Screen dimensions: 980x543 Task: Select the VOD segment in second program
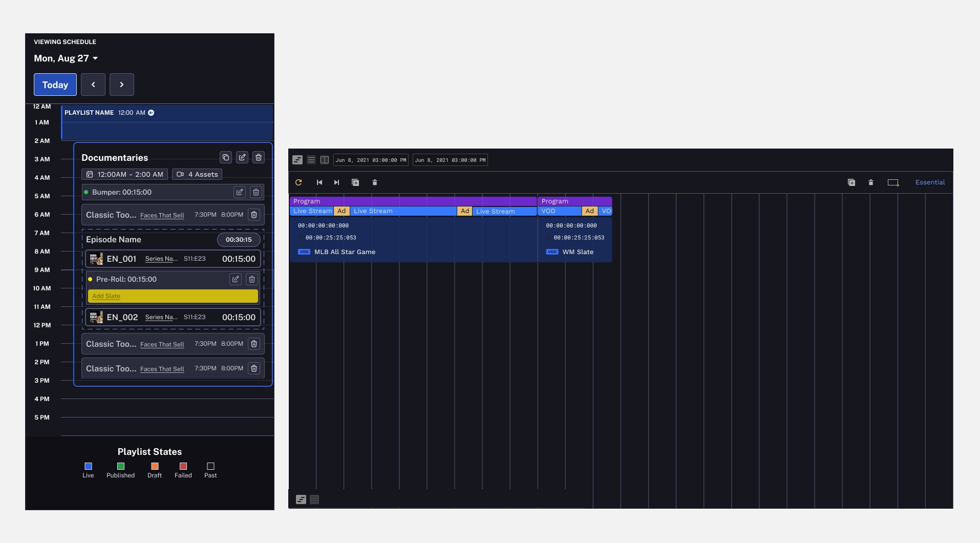(x=560, y=211)
